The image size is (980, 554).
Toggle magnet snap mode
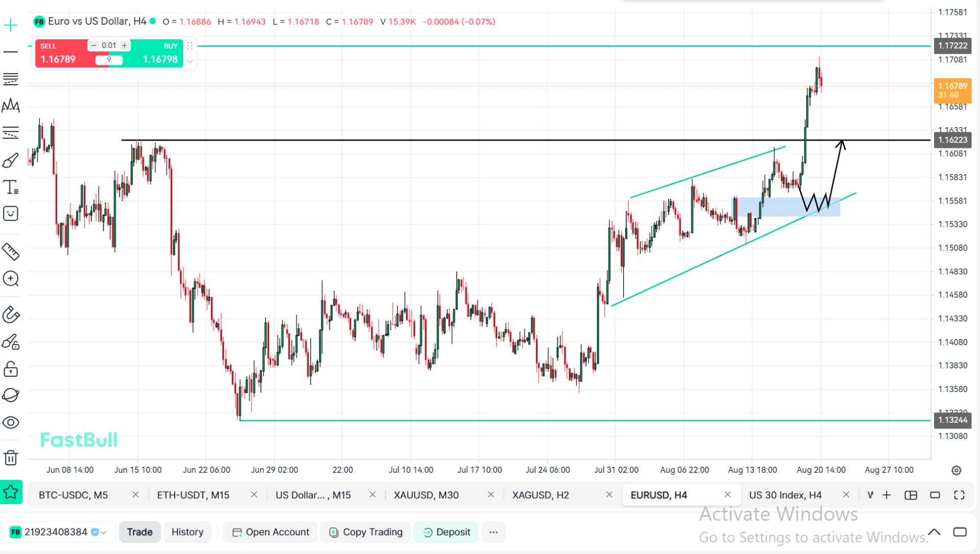[11, 315]
